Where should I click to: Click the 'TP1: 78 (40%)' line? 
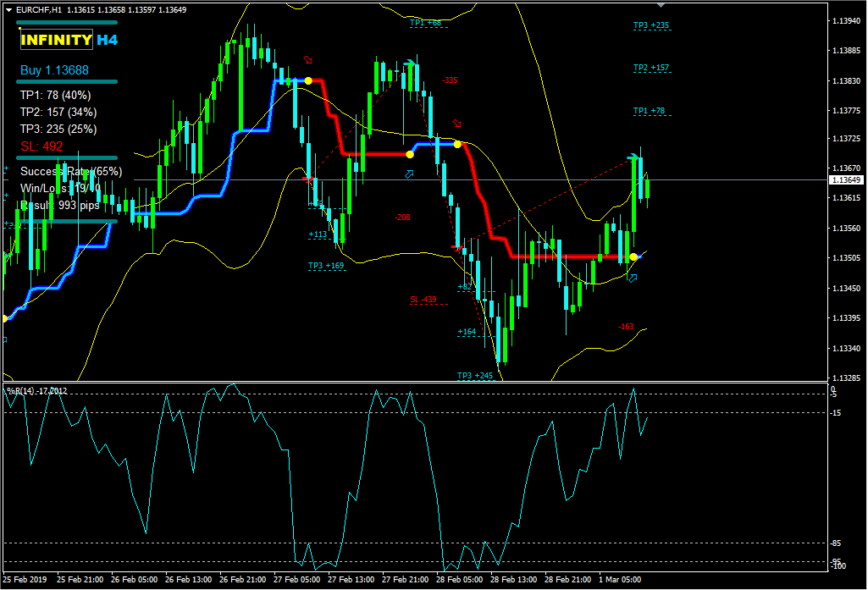pos(55,95)
